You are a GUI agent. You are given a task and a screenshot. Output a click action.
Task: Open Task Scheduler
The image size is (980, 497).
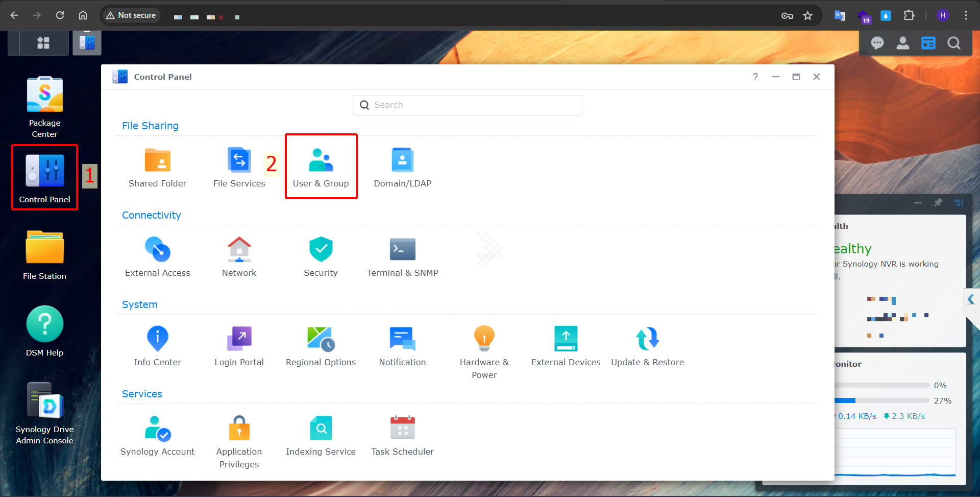(402, 435)
